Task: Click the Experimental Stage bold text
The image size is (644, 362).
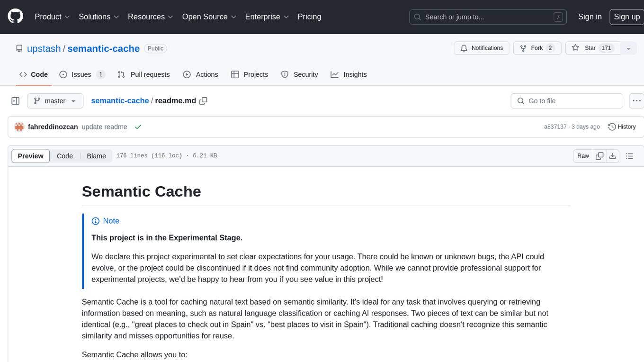Action: 167,238
